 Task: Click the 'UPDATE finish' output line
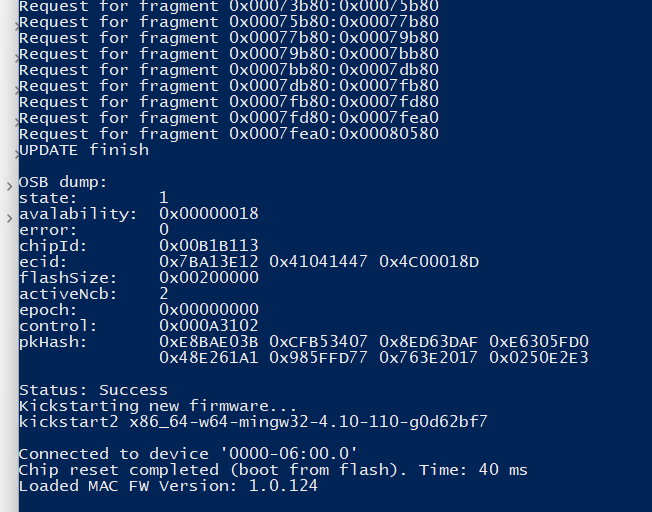[x=84, y=150]
